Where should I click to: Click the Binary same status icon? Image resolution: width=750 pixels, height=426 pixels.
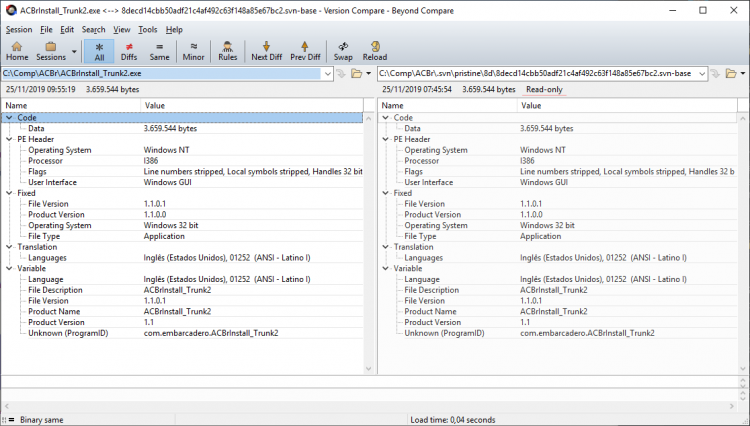pos(11,420)
